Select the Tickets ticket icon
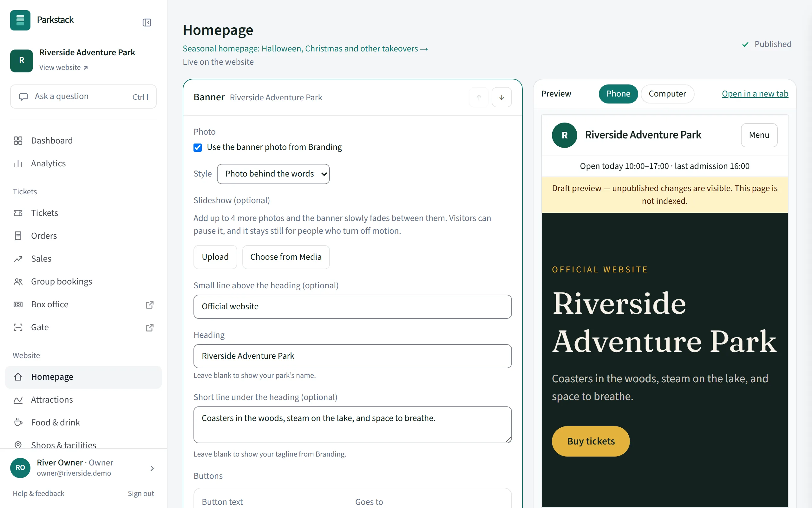Screen dimensions: 812x508 coord(18,213)
